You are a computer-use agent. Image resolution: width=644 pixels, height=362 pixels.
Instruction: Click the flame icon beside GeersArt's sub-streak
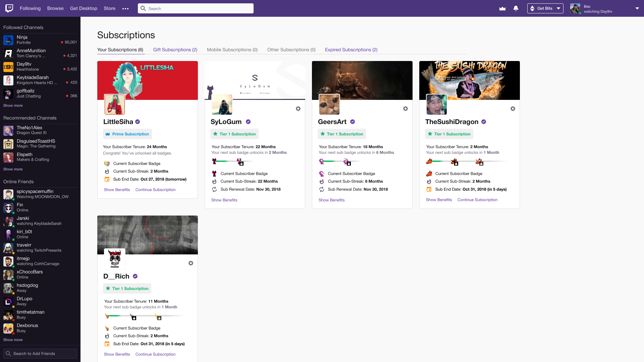322,181
